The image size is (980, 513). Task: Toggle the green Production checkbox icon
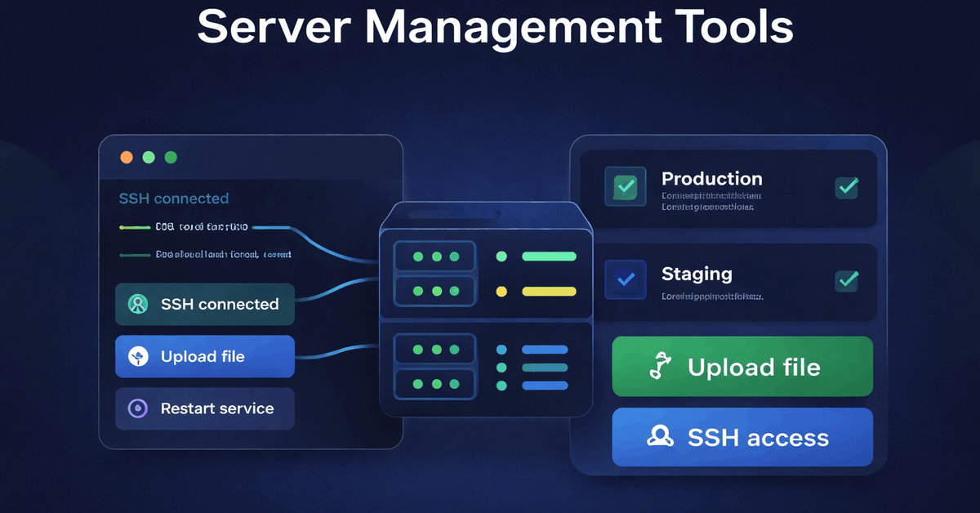pos(626,186)
